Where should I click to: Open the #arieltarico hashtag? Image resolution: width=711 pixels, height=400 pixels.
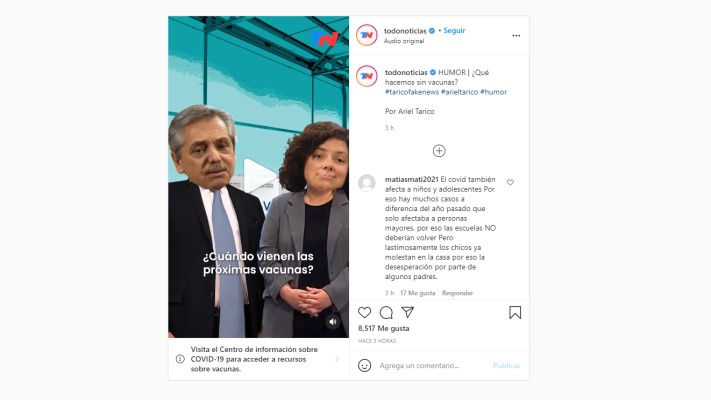coord(459,92)
